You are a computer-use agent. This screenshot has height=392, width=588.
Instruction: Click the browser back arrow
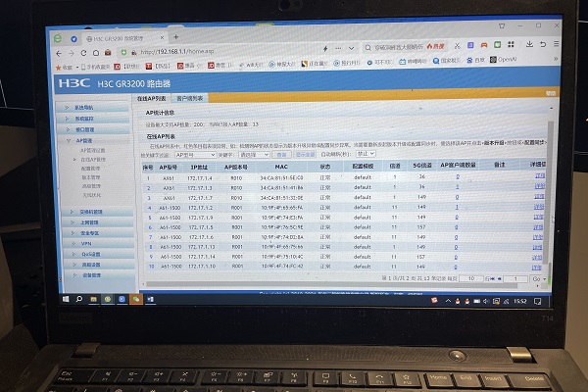click(59, 52)
